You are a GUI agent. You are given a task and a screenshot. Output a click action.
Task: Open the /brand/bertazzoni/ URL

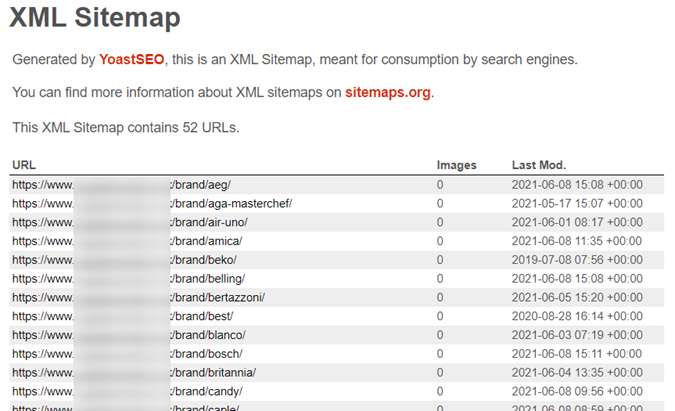[139, 297]
